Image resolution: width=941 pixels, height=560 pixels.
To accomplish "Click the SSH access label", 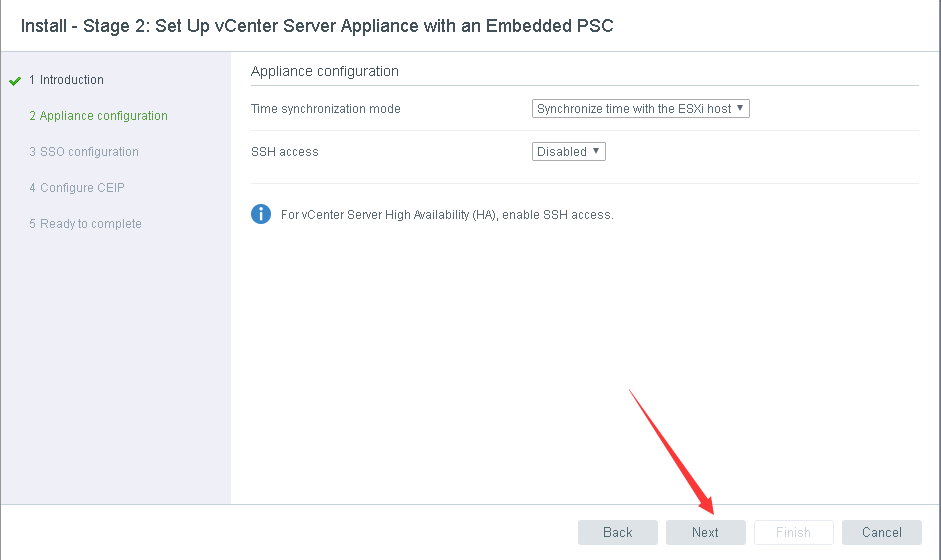I will pyautogui.click(x=284, y=152).
